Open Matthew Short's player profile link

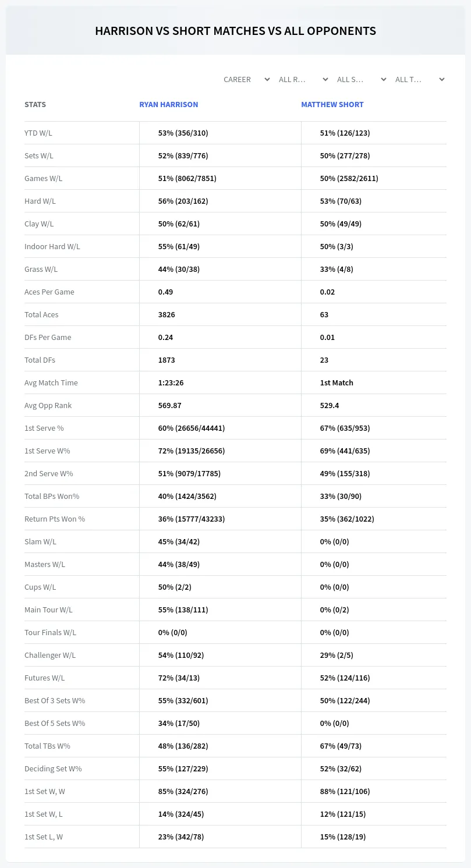pyautogui.click(x=332, y=105)
